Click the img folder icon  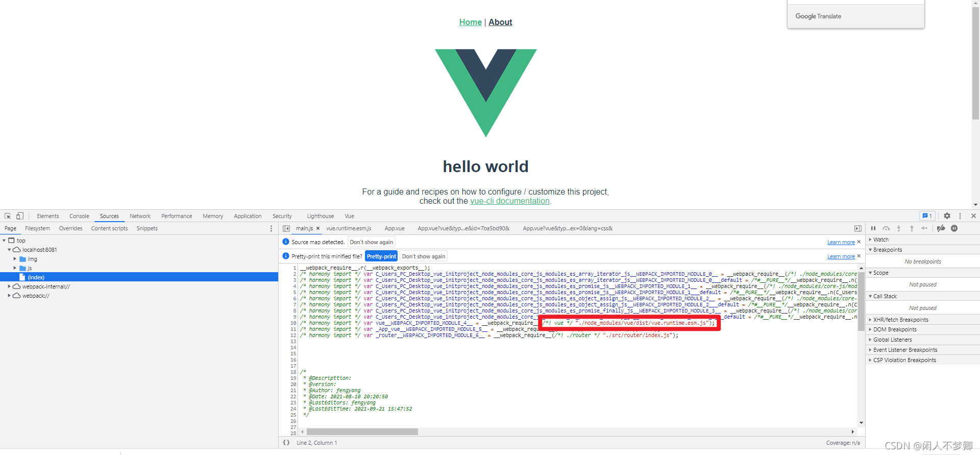coord(22,259)
